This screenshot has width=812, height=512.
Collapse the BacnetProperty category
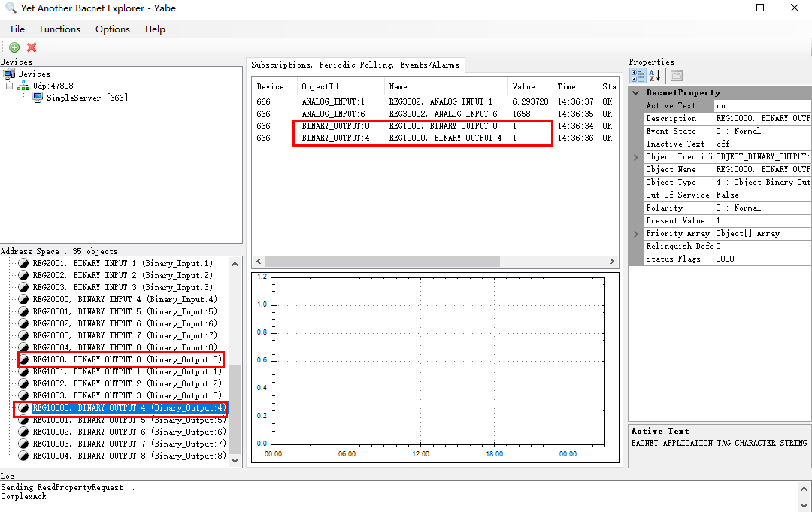(x=636, y=93)
